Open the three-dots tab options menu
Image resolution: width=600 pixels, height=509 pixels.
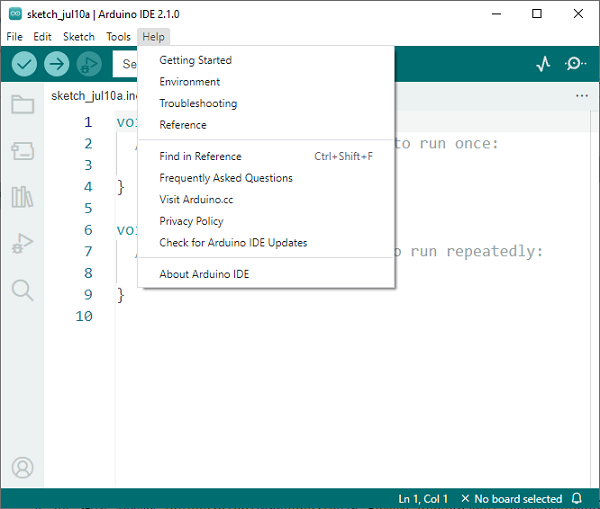point(582,96)
